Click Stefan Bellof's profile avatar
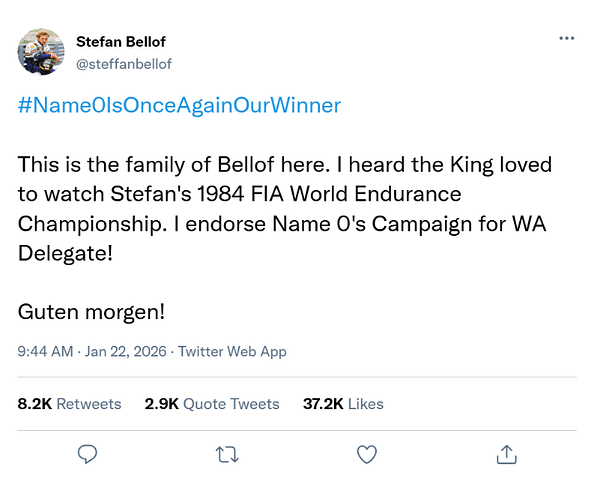Image resolution: width=600 pixels, height=500 pixels. pos(42,51)
